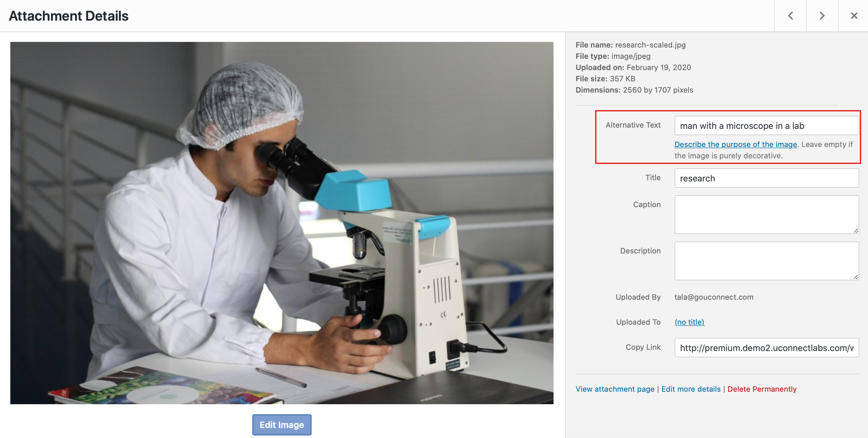Screen dimensions: 868x438
Task: Focus the Alternative Text input field
Action: click(x=766, y=126)
